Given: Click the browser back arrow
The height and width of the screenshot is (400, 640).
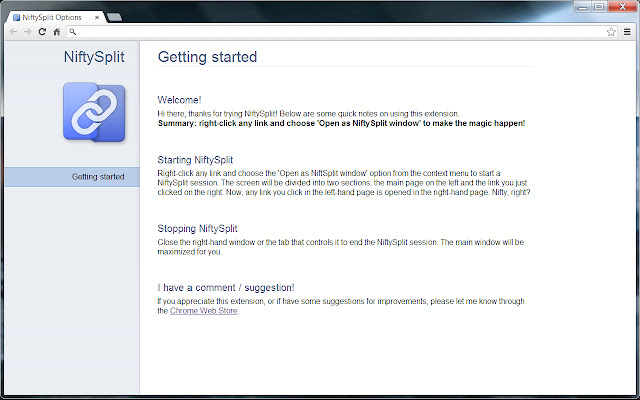Looking at the screenshot, I should coord(13,32).
